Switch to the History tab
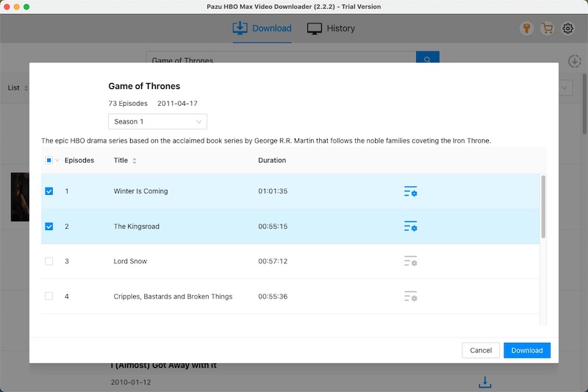588x392 pixels. (x=331, y=29)
